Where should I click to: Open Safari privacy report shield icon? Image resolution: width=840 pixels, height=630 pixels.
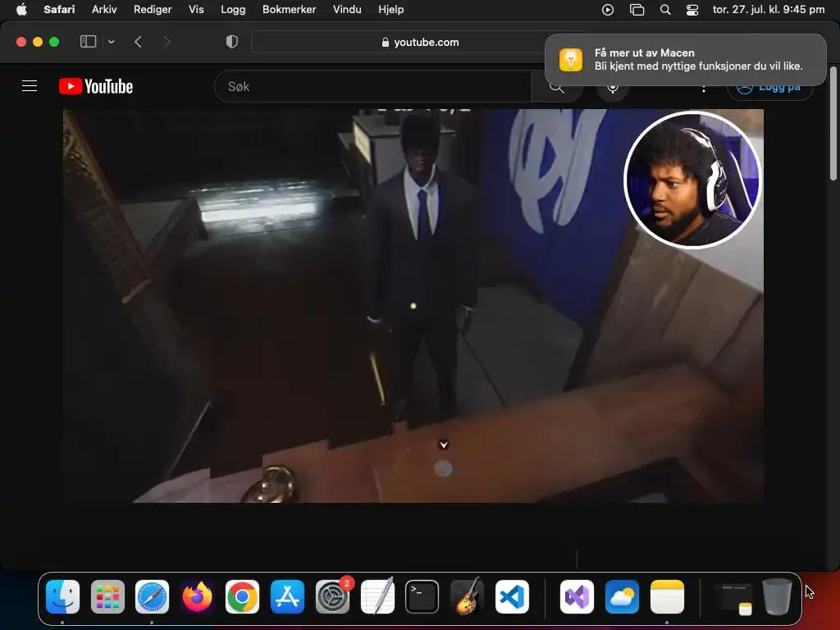tap(232, 42)
